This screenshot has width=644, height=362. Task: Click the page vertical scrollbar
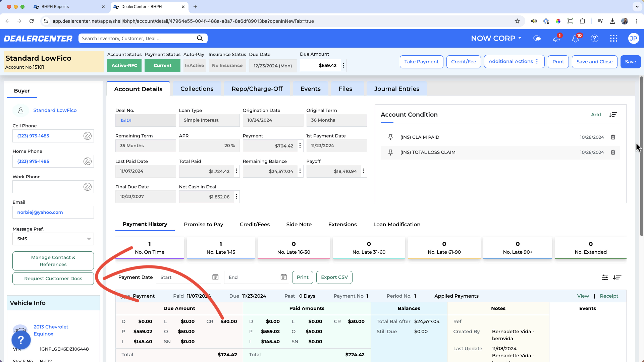[x=641, y=156]
